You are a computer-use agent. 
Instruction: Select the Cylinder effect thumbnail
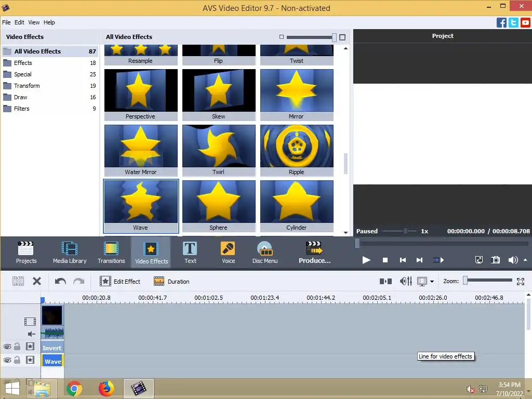(x=297, y=206)
